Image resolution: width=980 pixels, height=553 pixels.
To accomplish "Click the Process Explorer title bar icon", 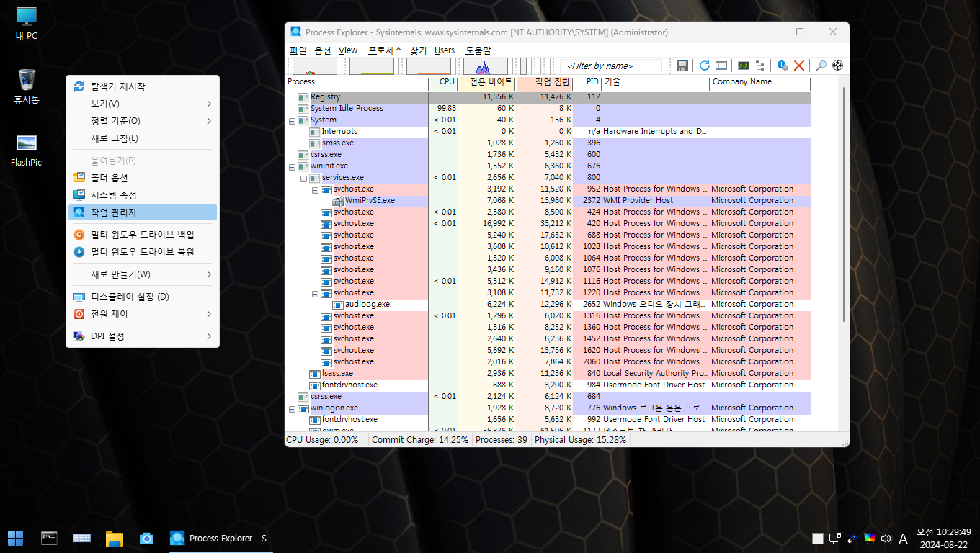I will [296, 32].
